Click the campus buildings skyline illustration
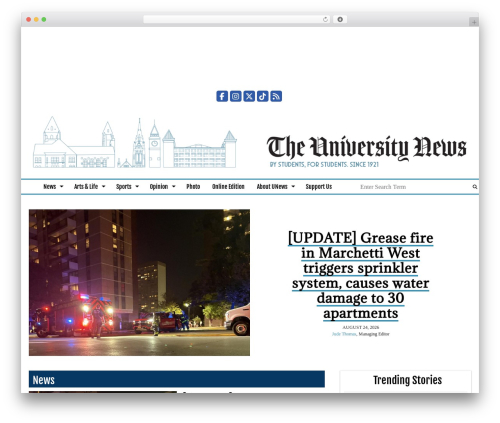 (x=135, y=142)
